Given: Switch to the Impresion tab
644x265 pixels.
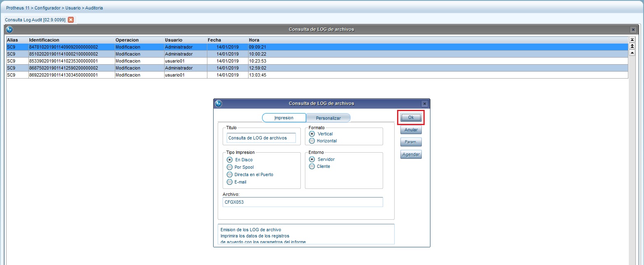Looking at the screenshot, I should point(284,118).
